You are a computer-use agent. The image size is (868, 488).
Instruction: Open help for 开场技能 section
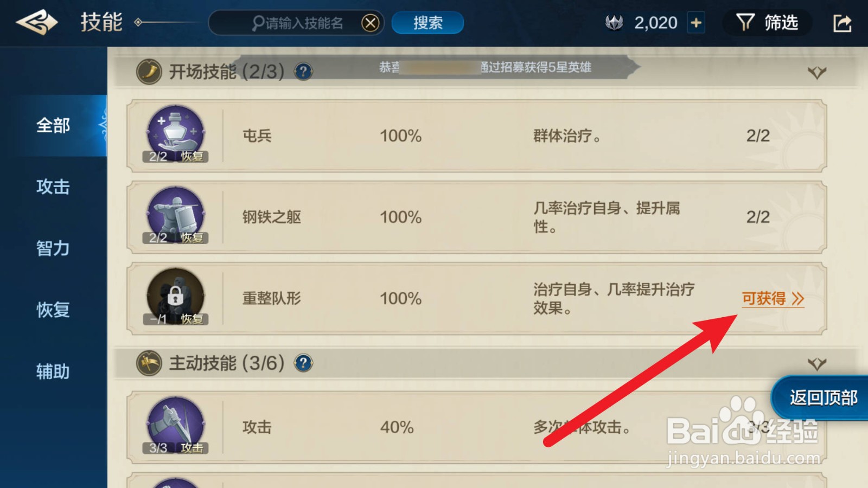tap(303, 71)
